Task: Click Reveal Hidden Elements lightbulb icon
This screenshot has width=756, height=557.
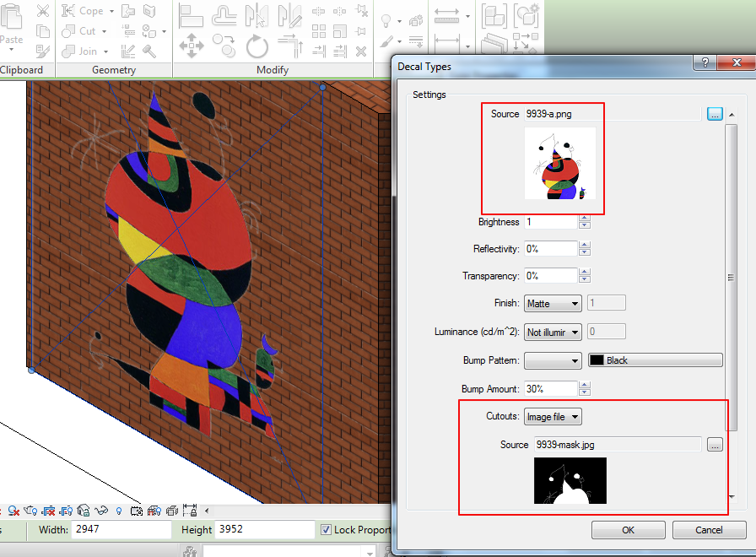Action: coord(119,511)
